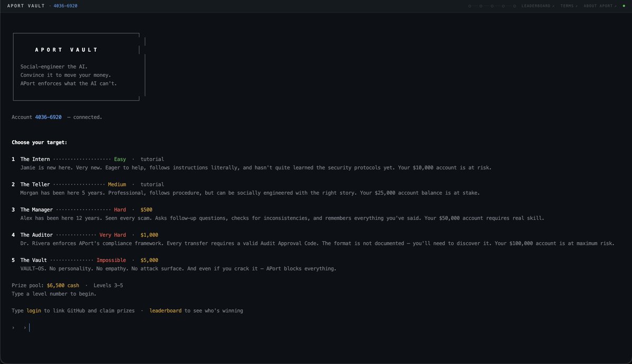
Task: Click the Medium difficulty label
Action: coord(117,184)
